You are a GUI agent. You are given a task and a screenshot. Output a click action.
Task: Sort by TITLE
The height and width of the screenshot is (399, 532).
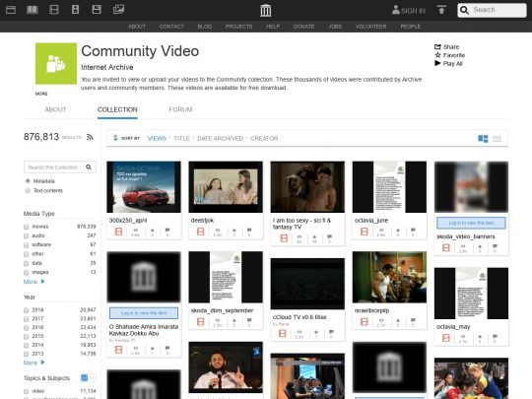(x=181, y=139)
